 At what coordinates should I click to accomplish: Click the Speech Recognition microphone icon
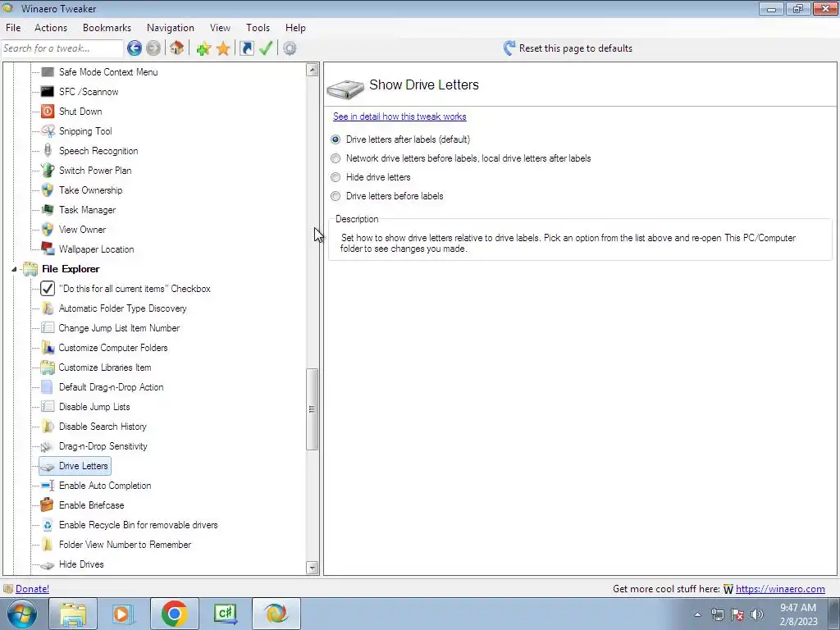[x=48, y=151]
